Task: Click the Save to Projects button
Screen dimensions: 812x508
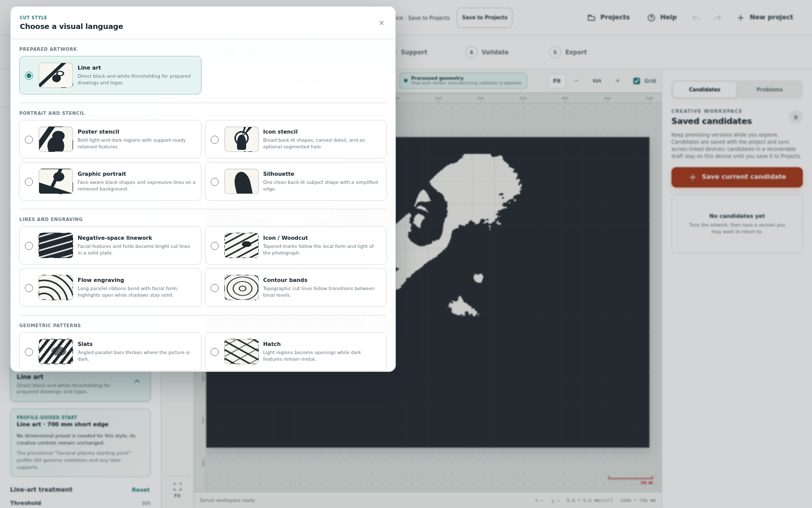Action: tap(485, 17)
